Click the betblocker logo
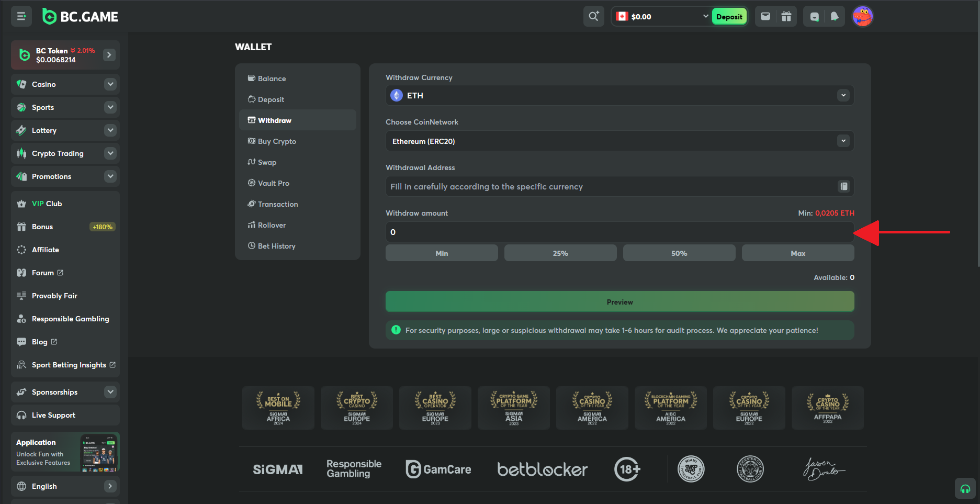This screenshot has height=504, width=980. click(543, 469)
